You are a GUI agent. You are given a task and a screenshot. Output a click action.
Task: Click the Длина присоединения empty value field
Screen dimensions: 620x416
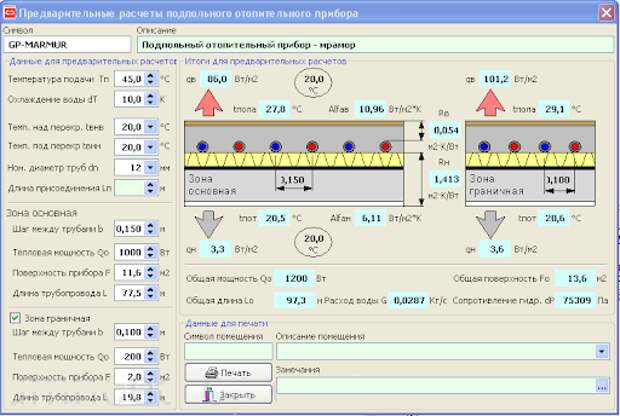click(x=129, y=188)
